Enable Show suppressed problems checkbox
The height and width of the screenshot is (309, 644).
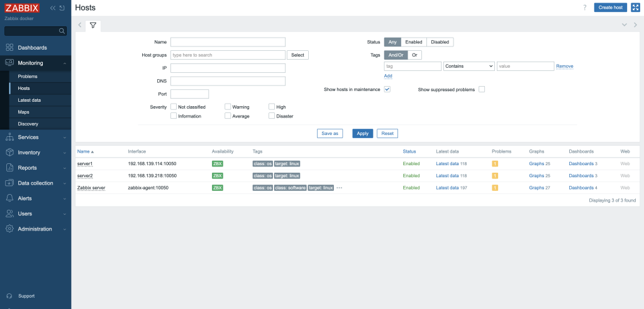(482, 89)
